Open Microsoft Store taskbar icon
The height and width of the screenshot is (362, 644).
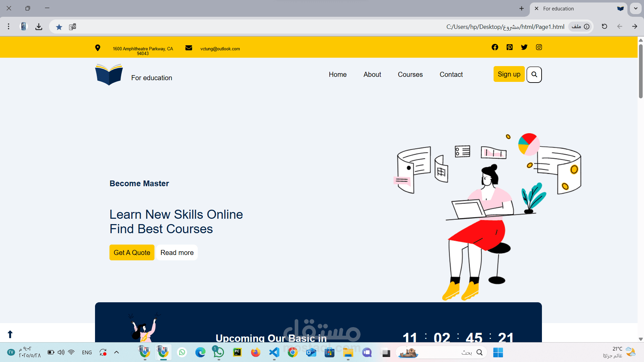pos(330,352)
